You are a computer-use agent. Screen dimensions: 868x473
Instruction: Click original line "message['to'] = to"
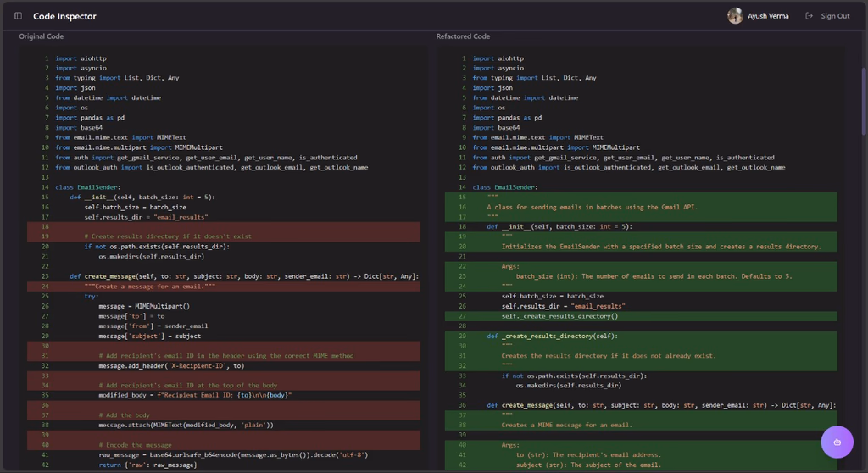coord(131,316)
